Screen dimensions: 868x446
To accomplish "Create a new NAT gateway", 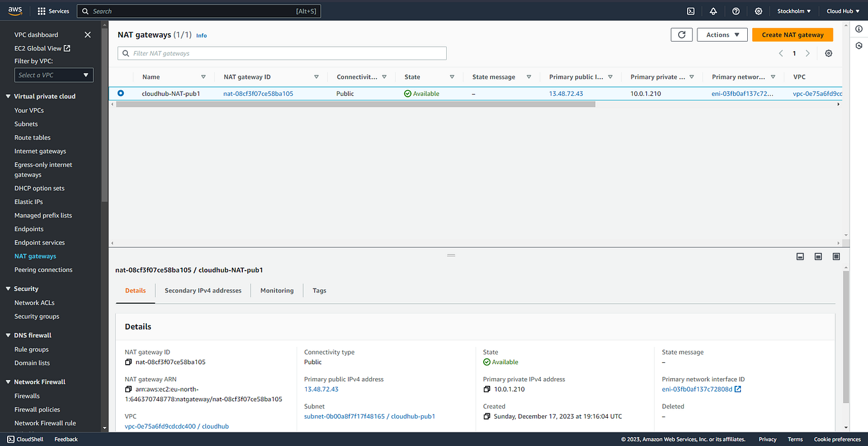I will tap(792, 35).
